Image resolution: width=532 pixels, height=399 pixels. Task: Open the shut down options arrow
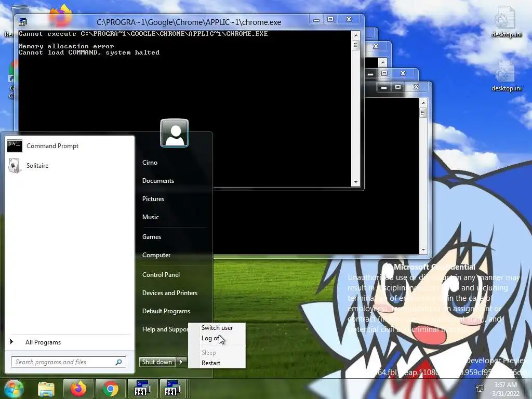[181, 362]
